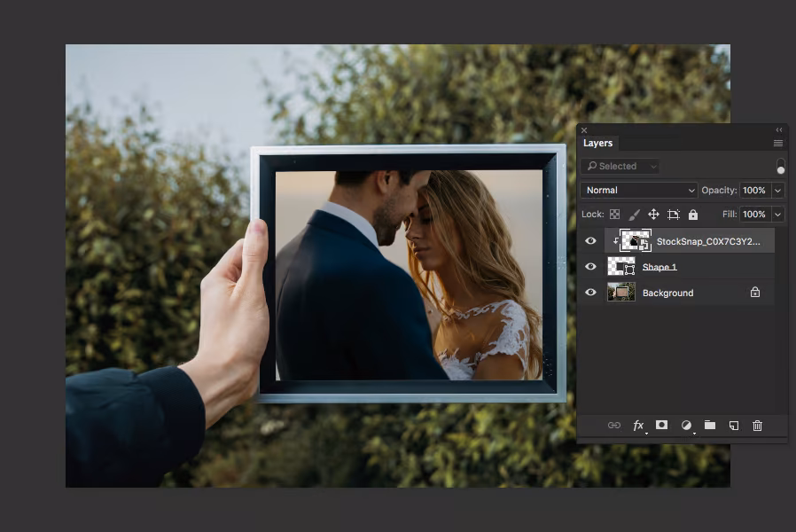
Task: Click the link layers icon
Action: [613, 426]
